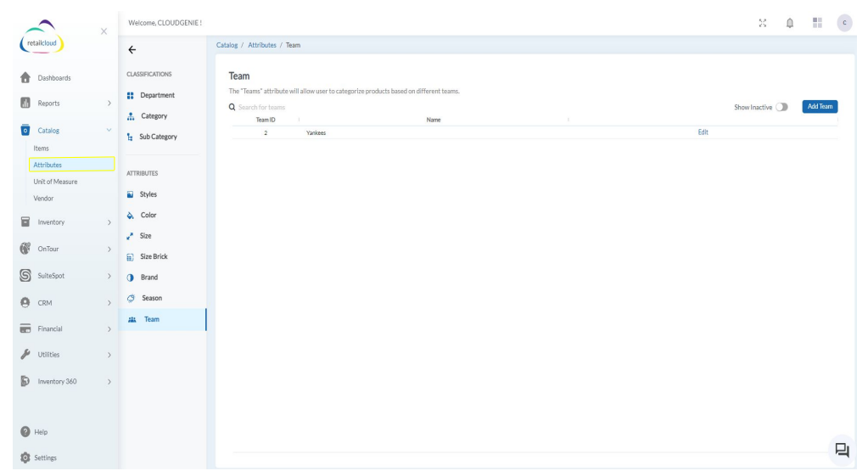Click the Add Team button

820,107
